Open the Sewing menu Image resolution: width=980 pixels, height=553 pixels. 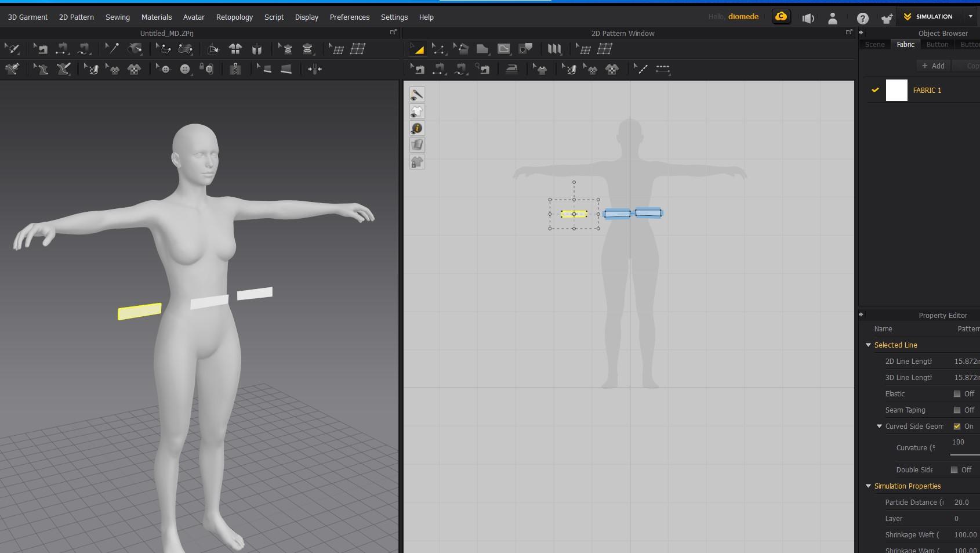(x=117, y=17)
